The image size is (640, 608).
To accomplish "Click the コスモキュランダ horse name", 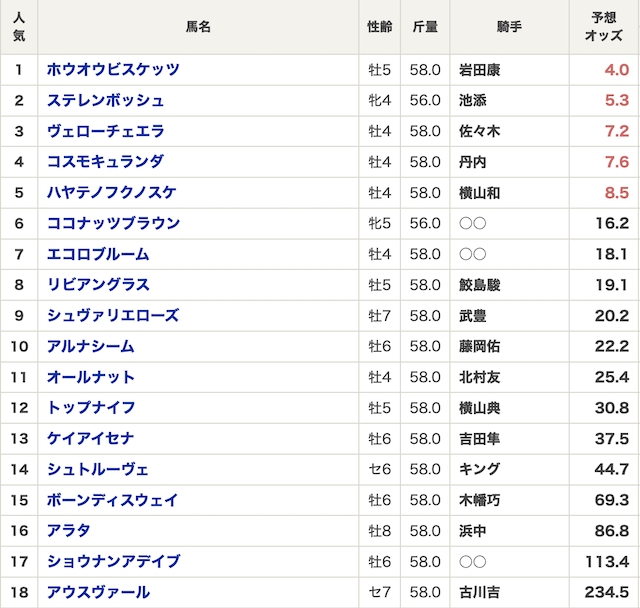I will [106, 162].
